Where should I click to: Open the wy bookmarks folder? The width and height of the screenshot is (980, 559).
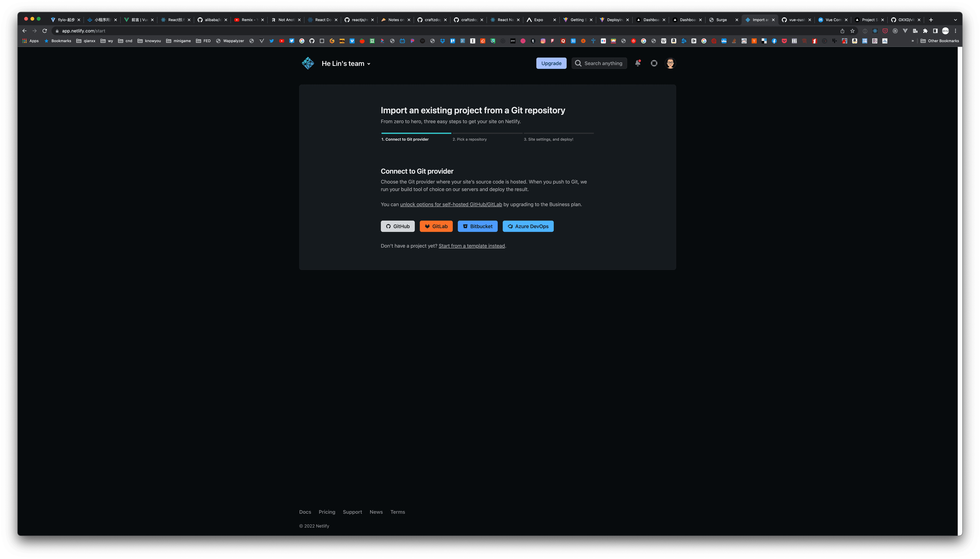(107, 41)
